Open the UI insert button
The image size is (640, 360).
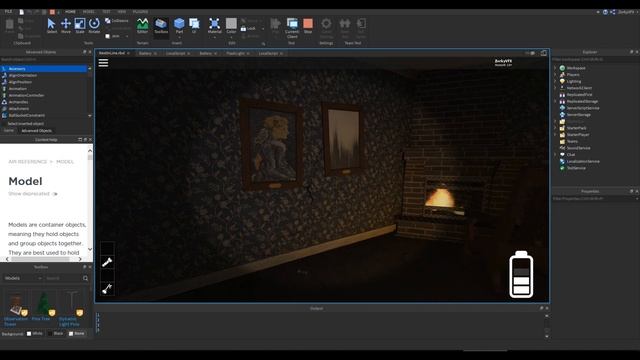click(194, 25)
